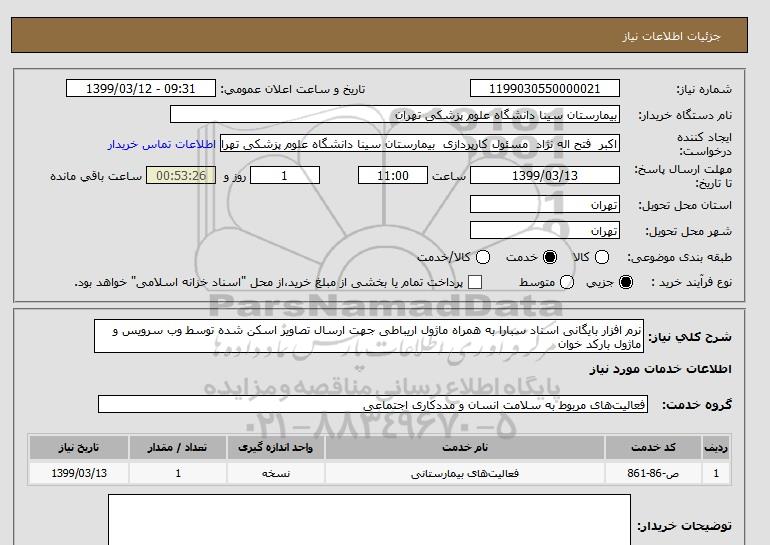Viewport: 770px width, 545px height.
Task: Click the نام دستگاه خریدار field
Action: coord(395,114)
